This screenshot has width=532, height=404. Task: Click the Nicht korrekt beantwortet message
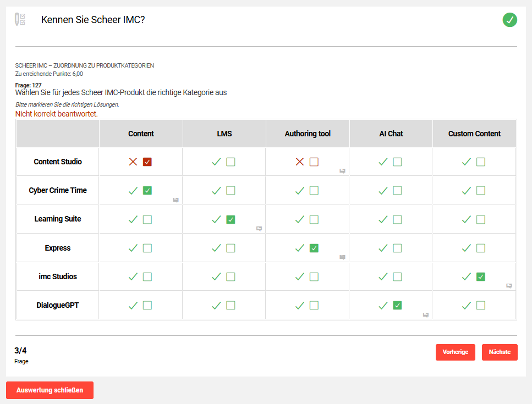pyautogui.click(x=56, y=114)
